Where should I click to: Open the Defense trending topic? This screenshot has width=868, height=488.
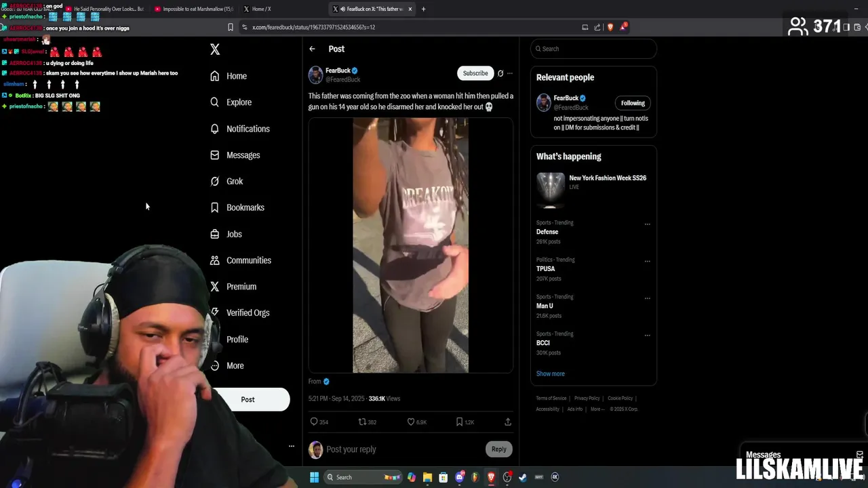tap(547, 232)
